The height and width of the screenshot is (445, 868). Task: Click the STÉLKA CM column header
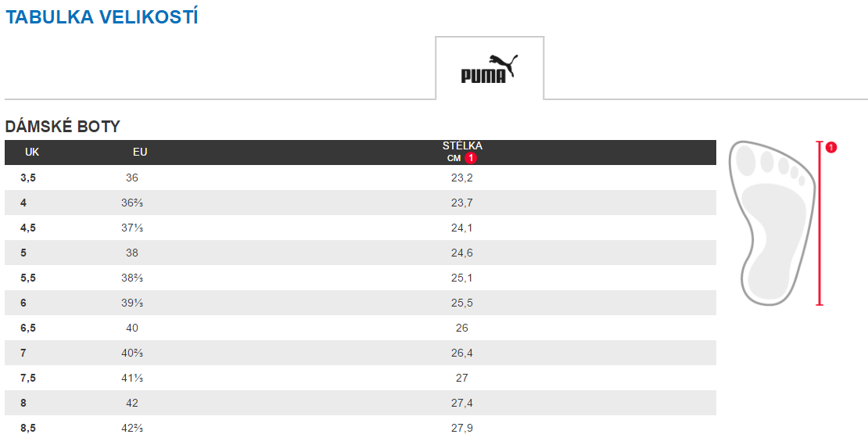click(x=462, y=152)
